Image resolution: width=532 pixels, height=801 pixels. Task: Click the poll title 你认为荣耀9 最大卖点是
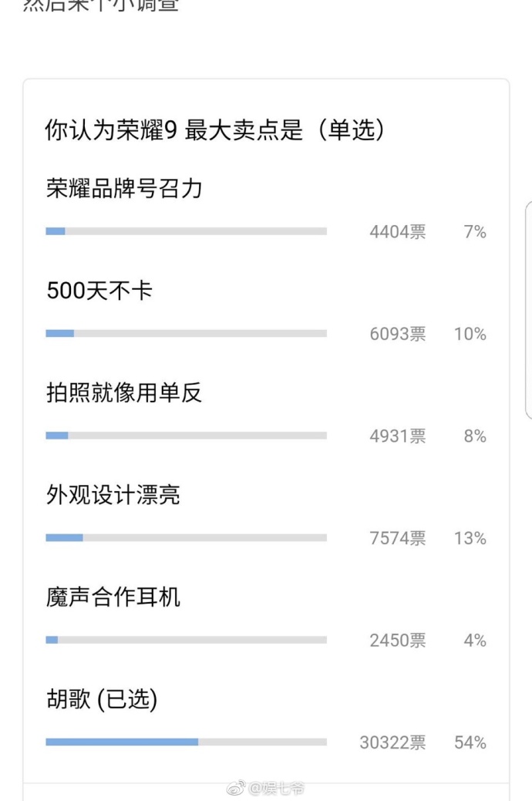pos(173,130)
